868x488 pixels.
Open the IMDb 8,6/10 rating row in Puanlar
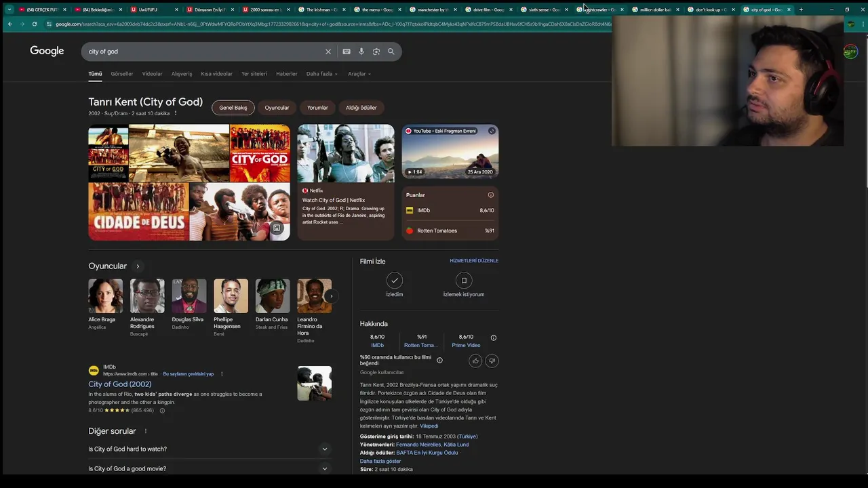[450, 211]
